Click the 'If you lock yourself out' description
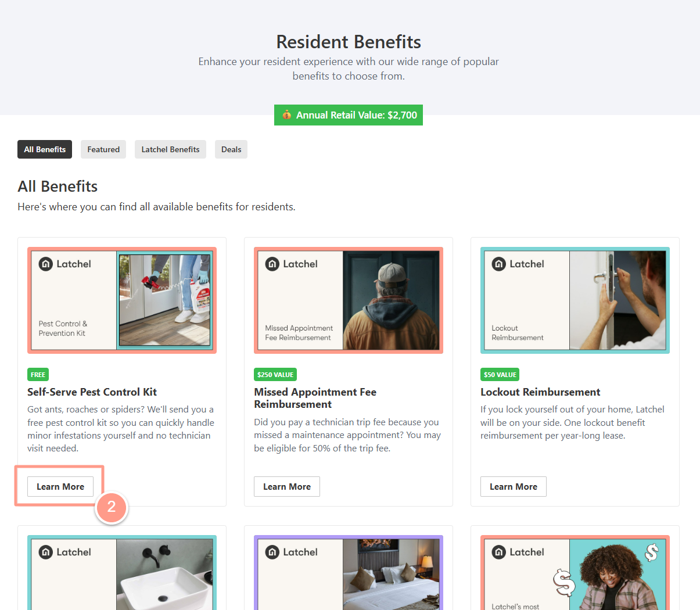Viewport: 700px width, 610px height. point(572,422)
